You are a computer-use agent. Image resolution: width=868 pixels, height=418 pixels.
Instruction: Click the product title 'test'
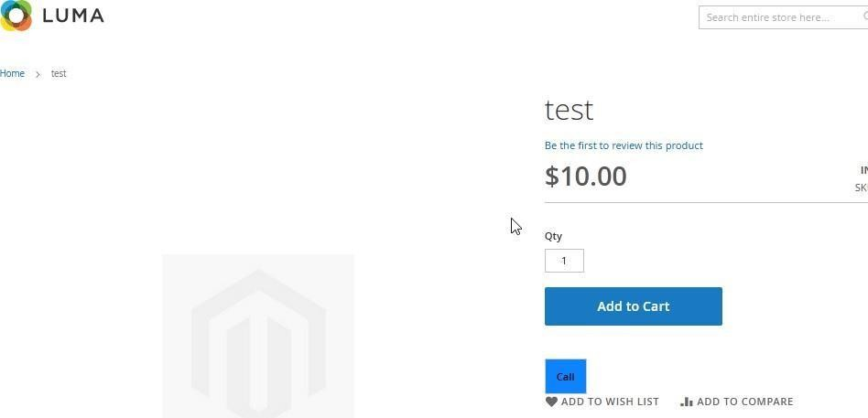point(569,110)
